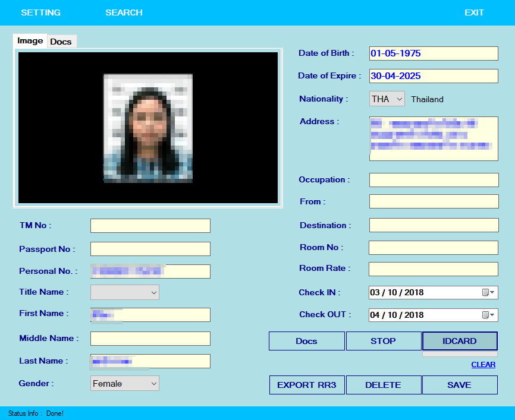515x420 pixels.
Task: Click the Room No input field
Action: (x=433, y=248)
